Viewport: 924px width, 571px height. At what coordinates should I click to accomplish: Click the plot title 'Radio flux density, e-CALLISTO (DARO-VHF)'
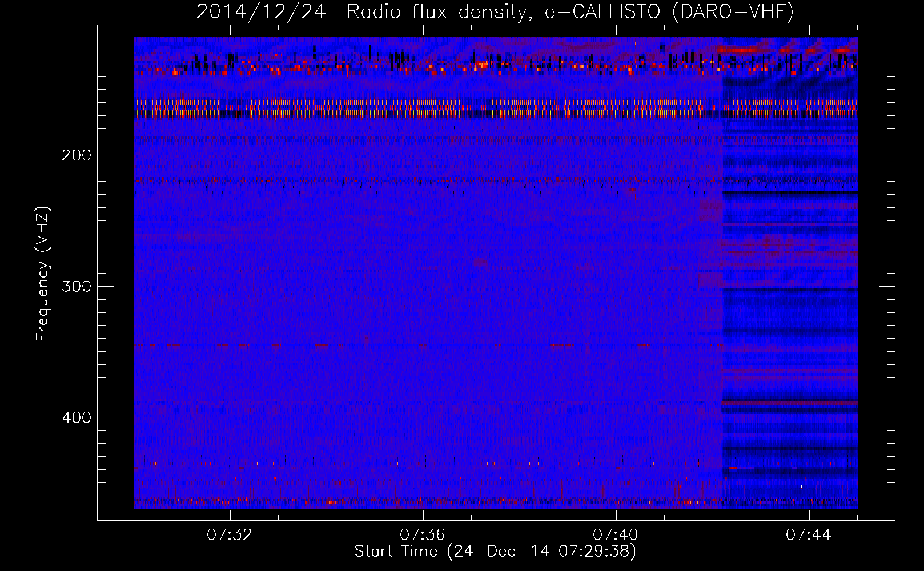point(570,11)
